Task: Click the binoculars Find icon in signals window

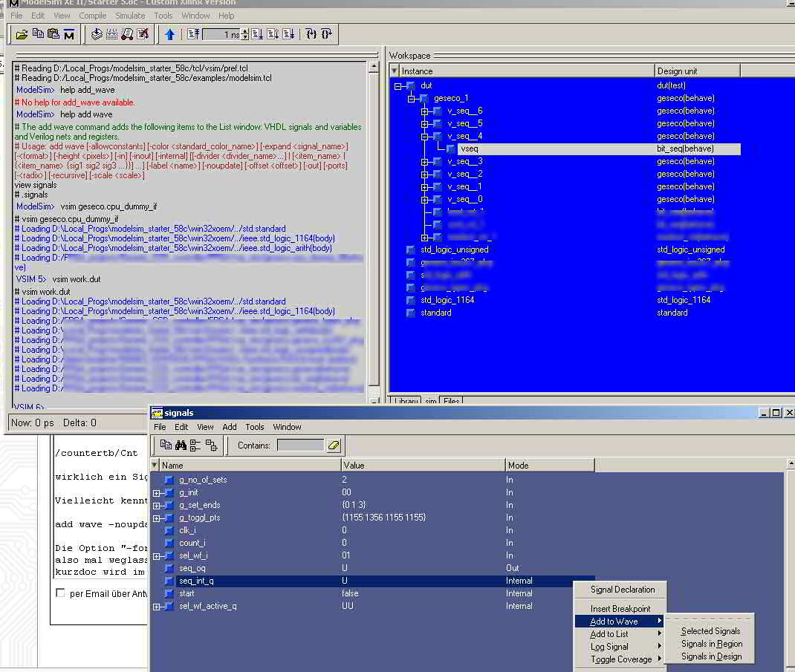Action: pos(181,445)
